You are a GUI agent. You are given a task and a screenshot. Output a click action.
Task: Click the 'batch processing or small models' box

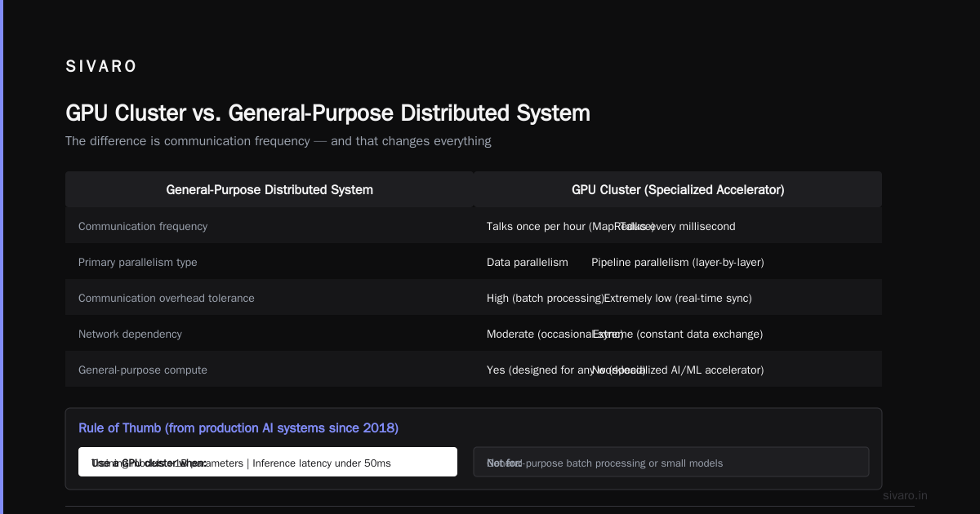(671, 462)
